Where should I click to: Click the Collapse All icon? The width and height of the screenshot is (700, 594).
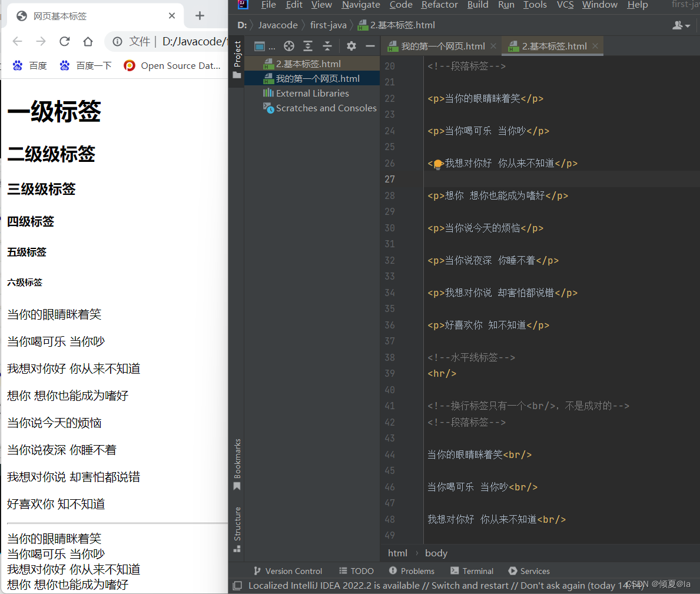click(327, 46)
